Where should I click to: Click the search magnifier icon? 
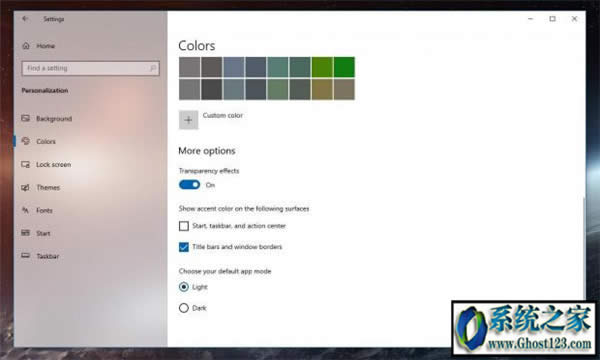[x=153, y=68]
